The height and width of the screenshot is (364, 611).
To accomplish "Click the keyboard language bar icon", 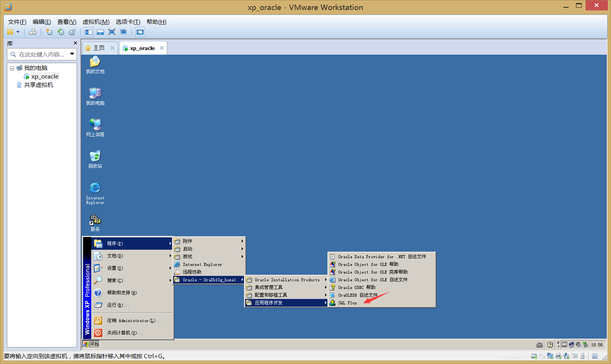I will point(539,345).
